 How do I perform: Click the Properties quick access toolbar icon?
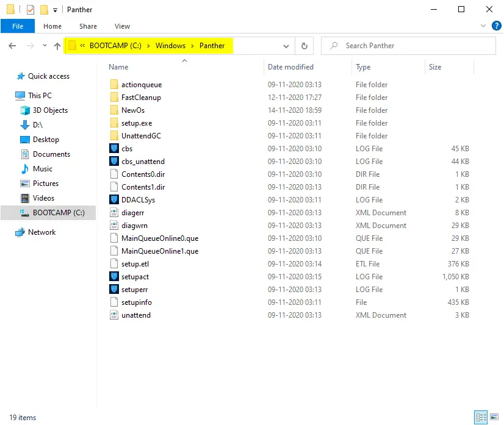coord(31,10)
